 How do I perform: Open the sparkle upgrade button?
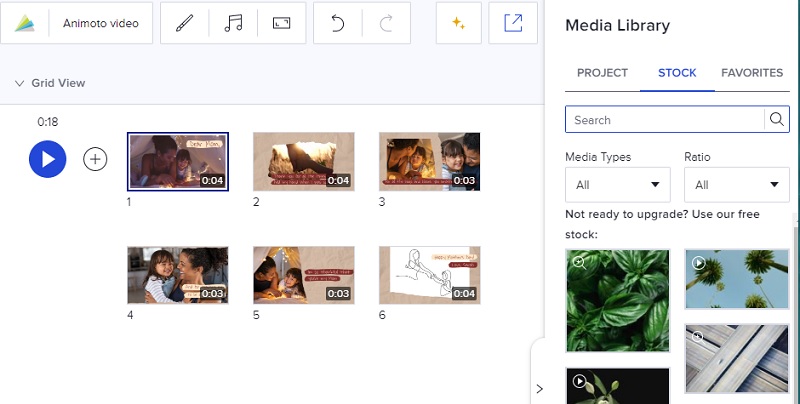click(x=461, y=23)
